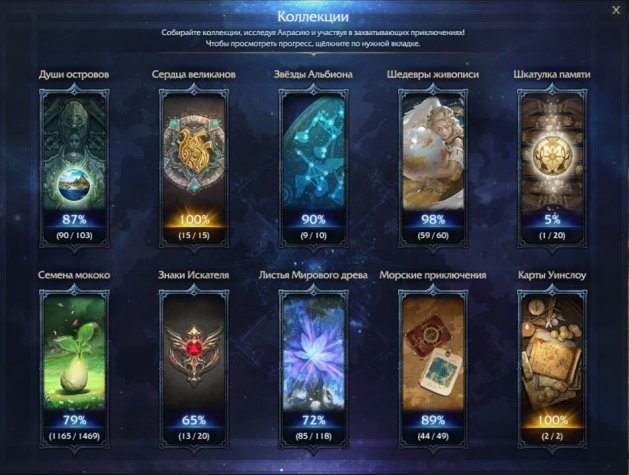Close the Коллекции window with X

pyautogui.click(x=616, y=10)
